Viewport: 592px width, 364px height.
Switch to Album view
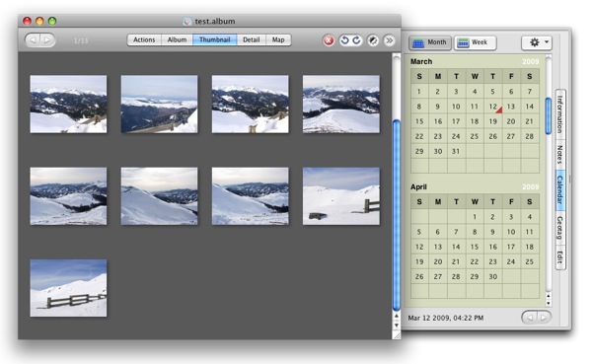(x=177, y=39)
